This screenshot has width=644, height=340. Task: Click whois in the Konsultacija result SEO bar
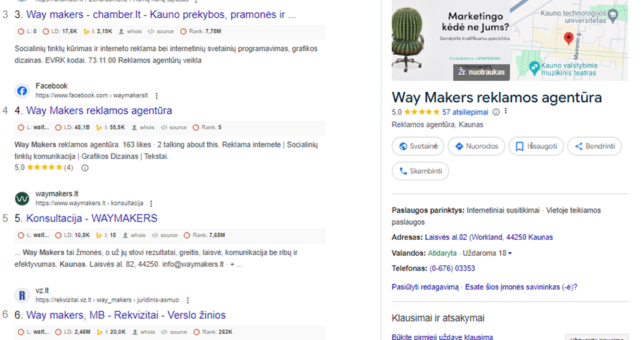pyautogui.click(x=134, y=235)
